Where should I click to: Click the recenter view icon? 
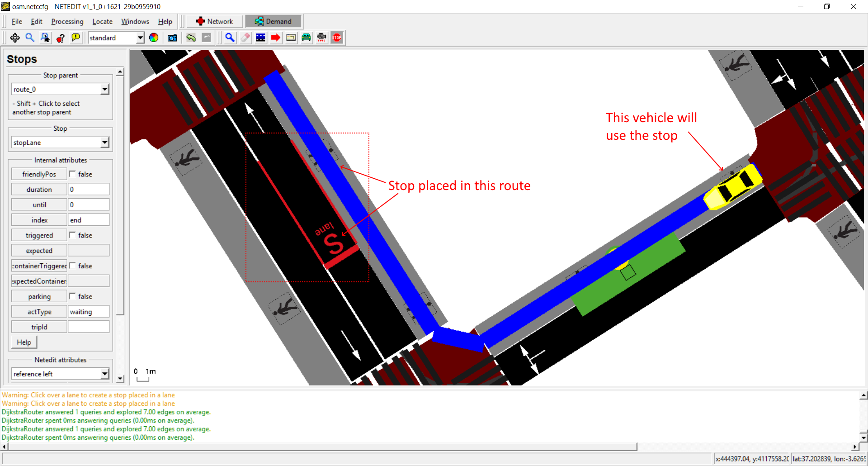15,38
